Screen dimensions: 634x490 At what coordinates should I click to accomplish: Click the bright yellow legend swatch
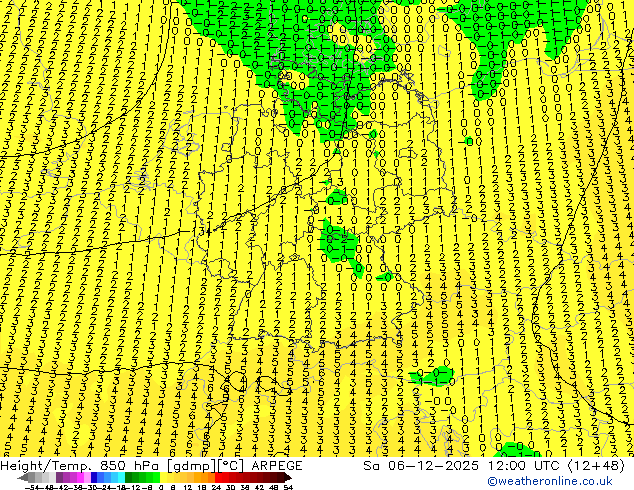(163, 477)
